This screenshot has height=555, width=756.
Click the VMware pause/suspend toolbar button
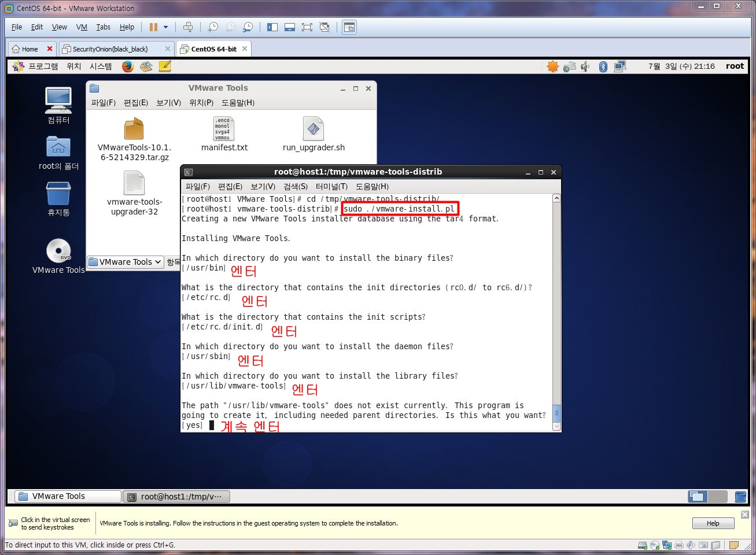[x=153, y=27]
